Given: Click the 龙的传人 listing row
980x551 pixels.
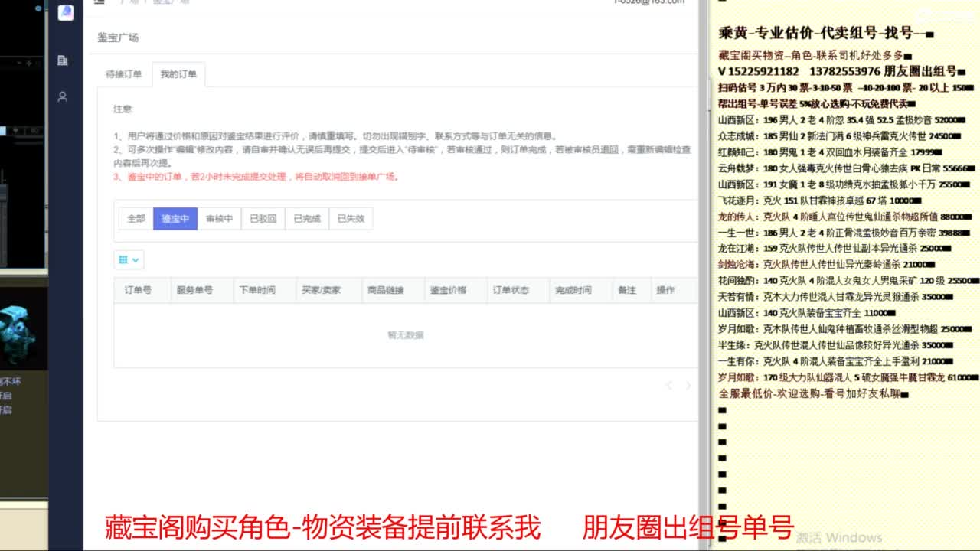Looking at the screenshot, I should [846, 216].
